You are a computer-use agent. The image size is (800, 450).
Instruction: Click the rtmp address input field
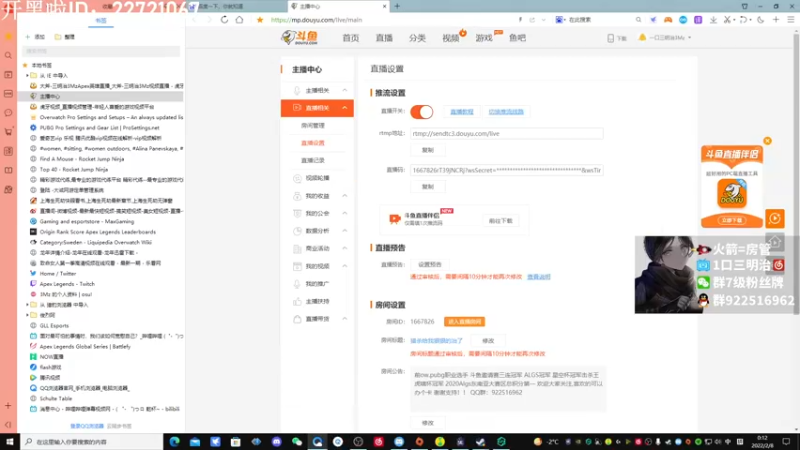point(507,134)
